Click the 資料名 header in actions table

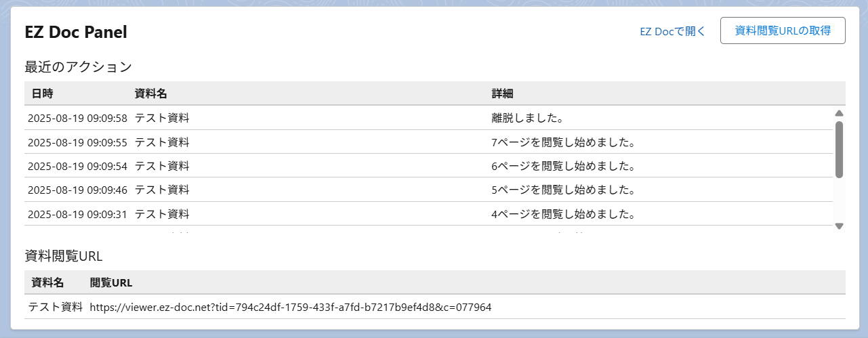(x=151, y=93)
